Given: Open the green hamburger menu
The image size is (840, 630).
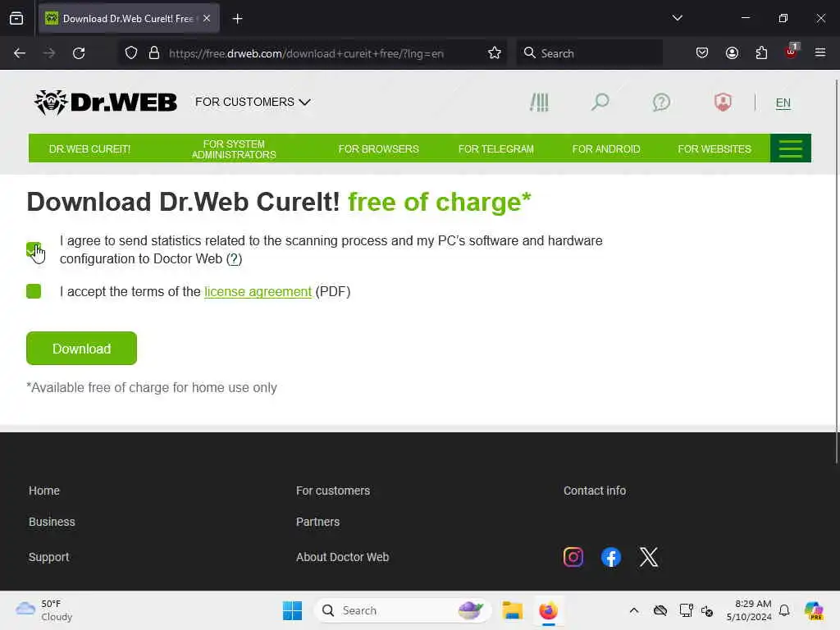Looking at the screenshot, I should pos(790,148).
